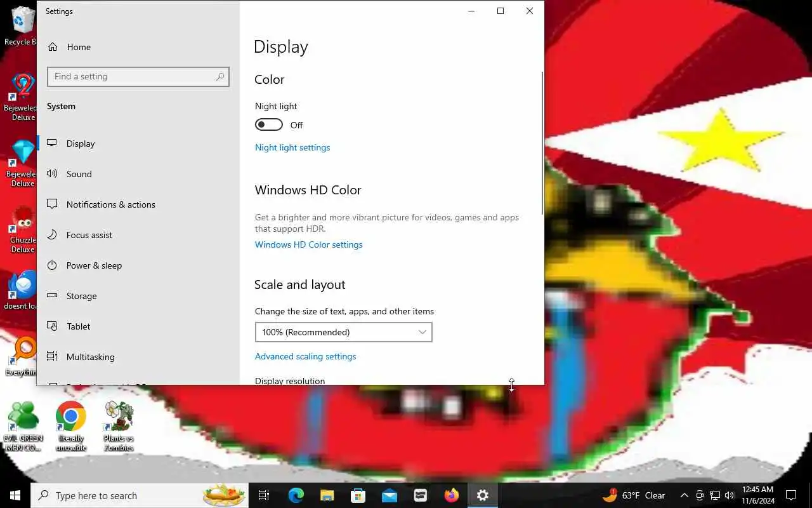Open the volume control in system tray
The height and width of the screenshot is (508, 812).
click(x=730, y=495)
